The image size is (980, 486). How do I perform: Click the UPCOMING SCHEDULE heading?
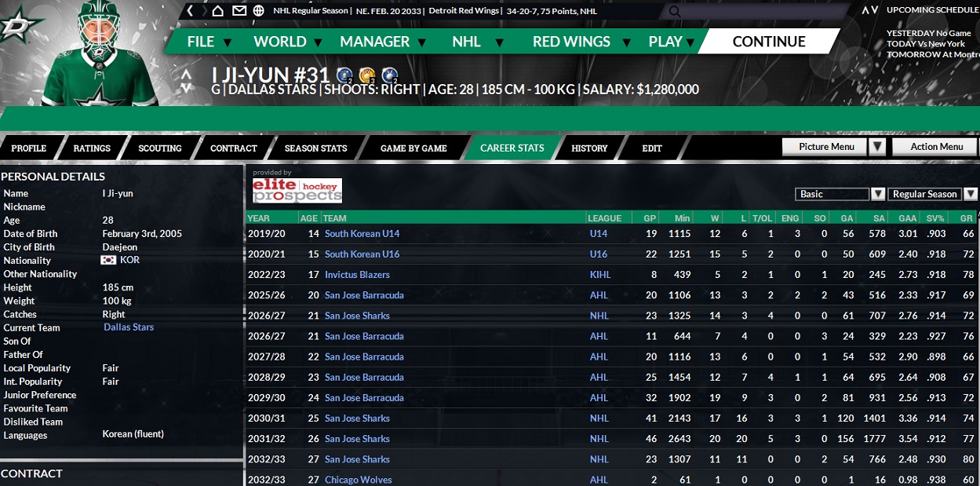pyautogui.click(x=933, y=10)
